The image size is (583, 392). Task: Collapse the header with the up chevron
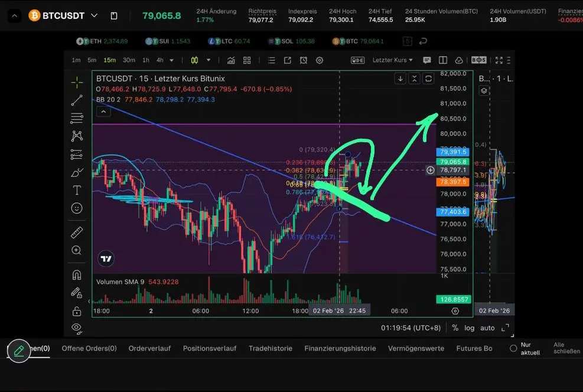click(15, 15)
